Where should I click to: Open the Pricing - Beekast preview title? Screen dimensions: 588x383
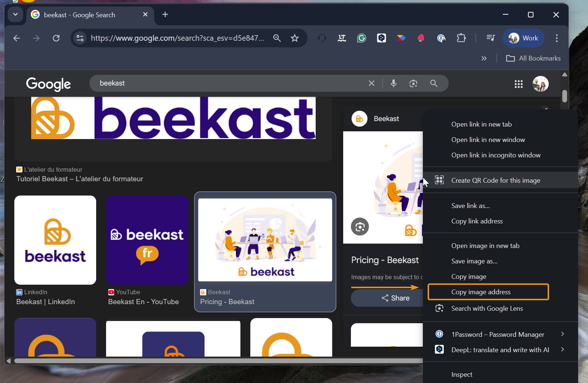(385, 260)
